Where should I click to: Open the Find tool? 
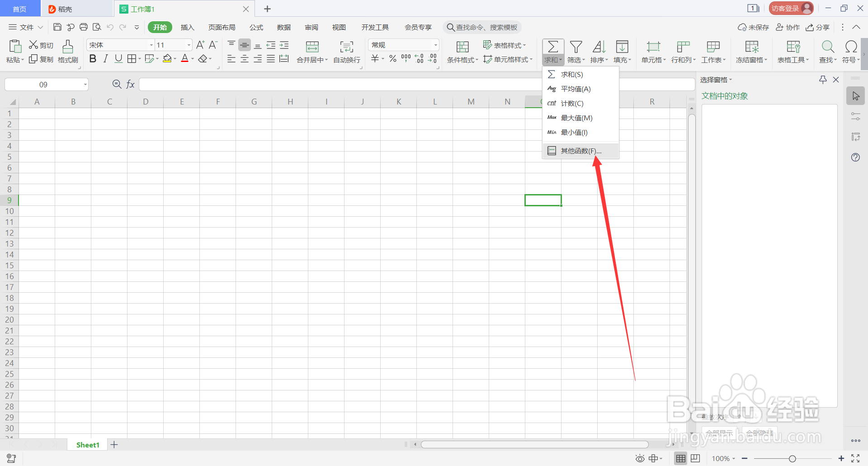tap(827, 51)
